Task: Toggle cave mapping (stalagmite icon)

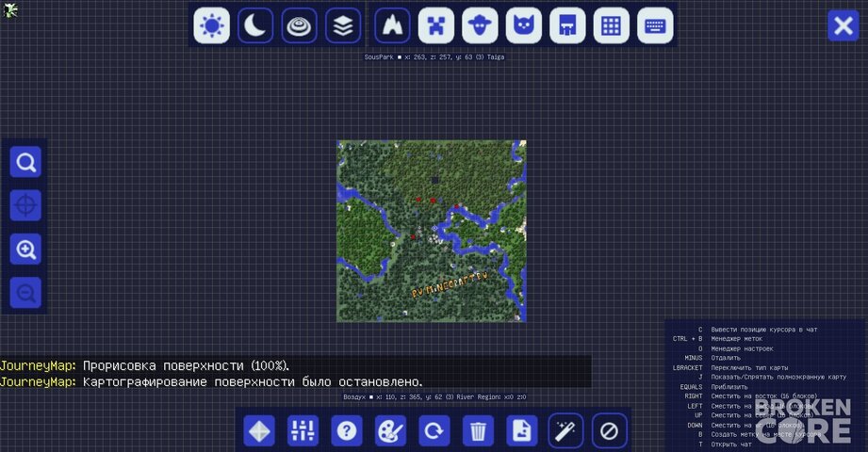Action: coord(392,25)
